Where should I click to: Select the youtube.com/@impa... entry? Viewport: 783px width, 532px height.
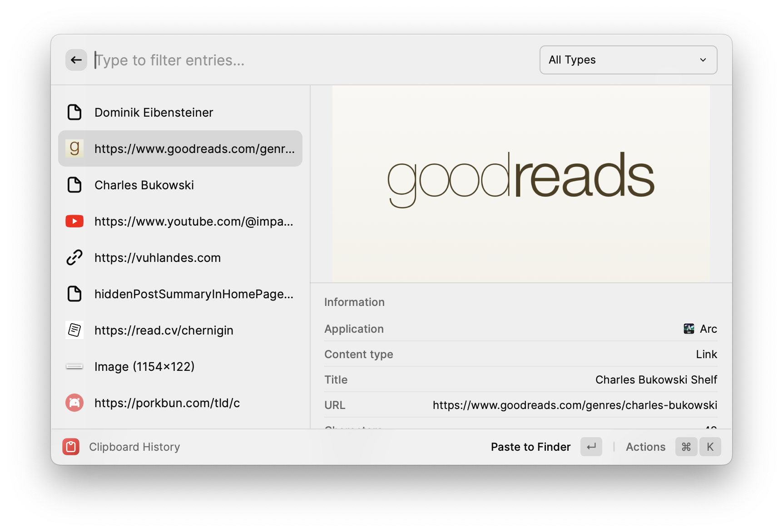coord(180,221)
